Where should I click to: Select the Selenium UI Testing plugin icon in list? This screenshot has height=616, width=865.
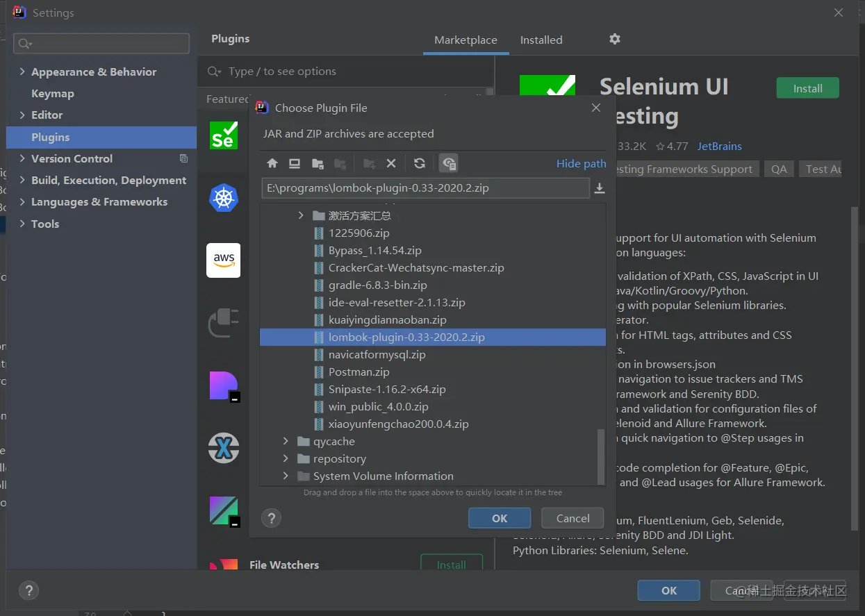click(224, 135)
